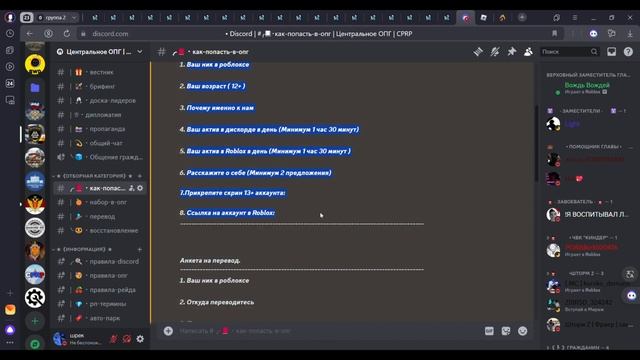Image resolution: width=640 pixels, height=360 pixels.
Task: Open pinned messages in channel header
Action: [511, 52]
